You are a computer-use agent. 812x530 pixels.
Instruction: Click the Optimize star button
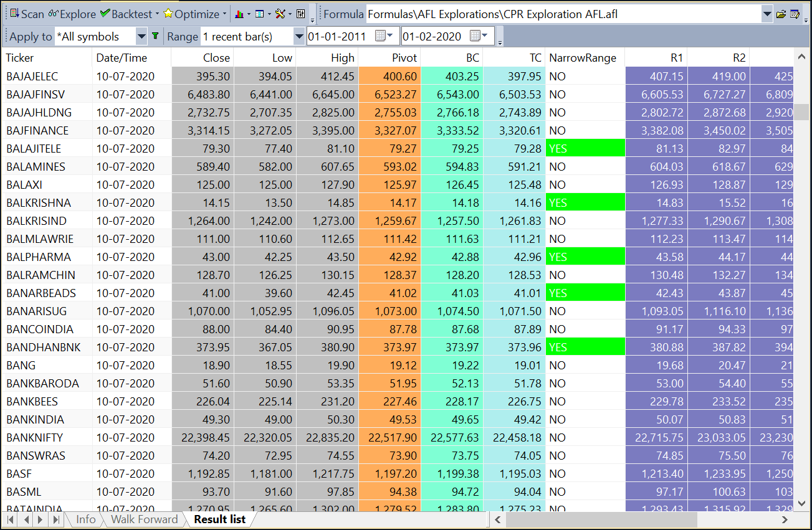pyautogui.click(x=191, y=14)
